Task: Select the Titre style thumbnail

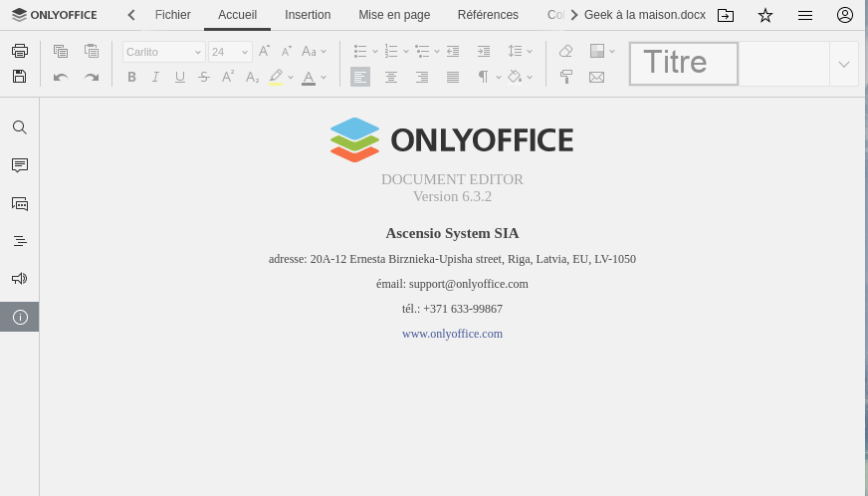Action: click(684, 64)
